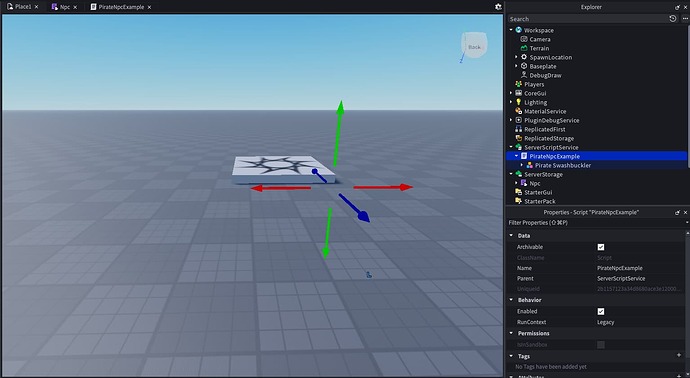Click the ServerScriptService icon
The height and width of the screenshot is (378, 690).
click(518, 147)
